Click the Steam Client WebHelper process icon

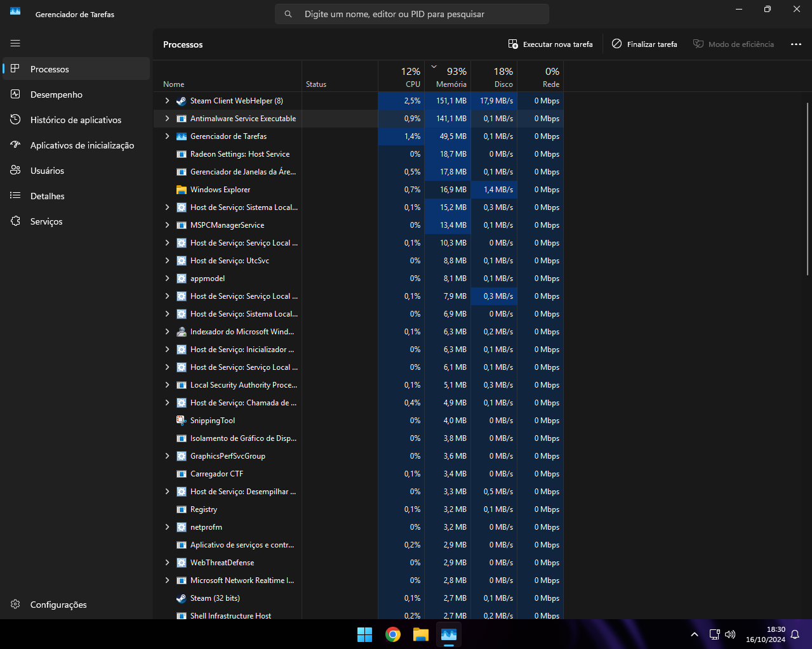point(182,101)
